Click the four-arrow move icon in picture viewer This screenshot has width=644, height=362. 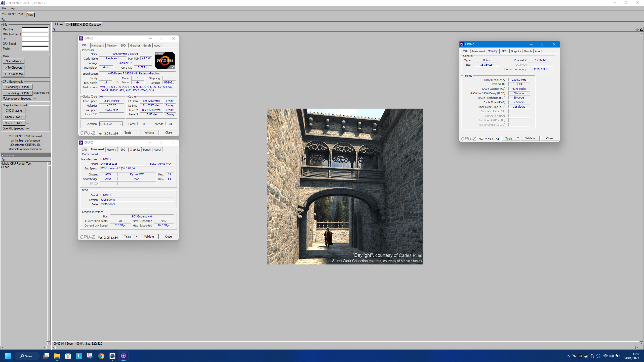click(x=637, y=29)
